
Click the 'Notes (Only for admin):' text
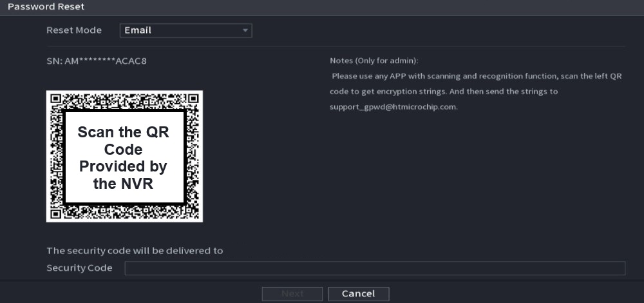pyautogui.click(x=374, y=61)
